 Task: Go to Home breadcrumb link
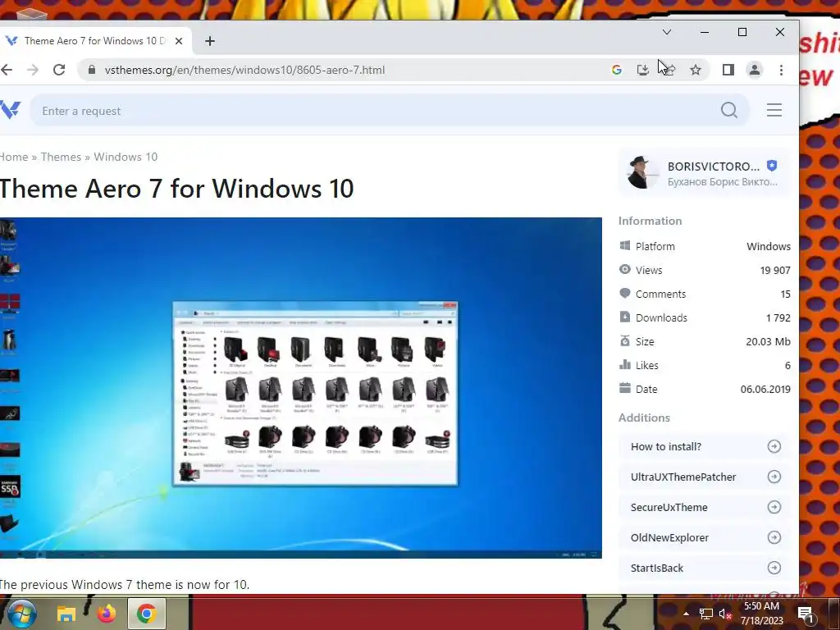click(14, 157)
